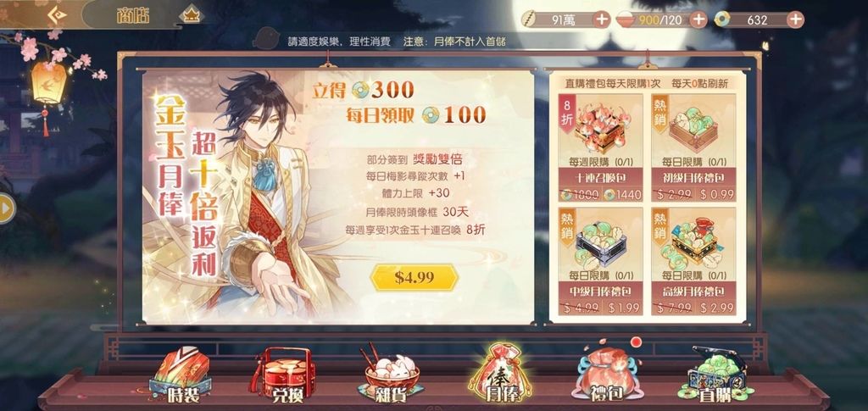Add more coins with the 91萬 plus button
The height and width of the screenshot is (411, 868).
(601, 19)
